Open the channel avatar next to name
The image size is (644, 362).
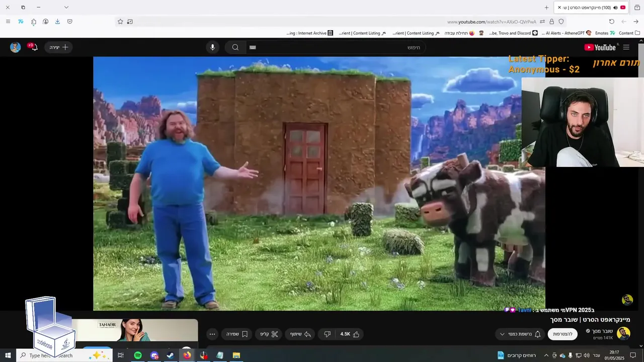pyautogui.click(x=623, y=334)
